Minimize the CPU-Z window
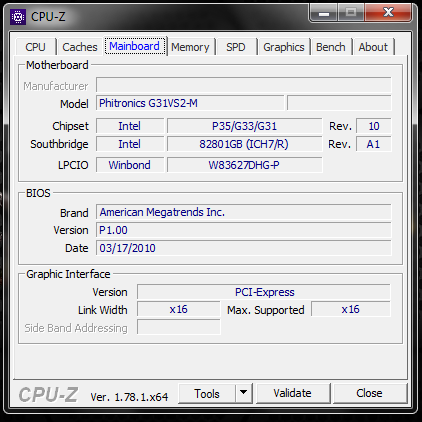This screenshot has width=422, height=422. [x=324, y=13]
